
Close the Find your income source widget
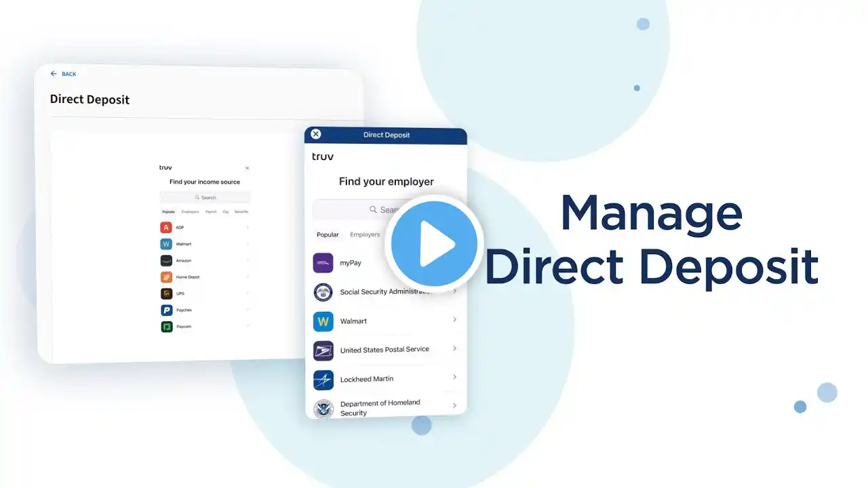coord(247,168)
